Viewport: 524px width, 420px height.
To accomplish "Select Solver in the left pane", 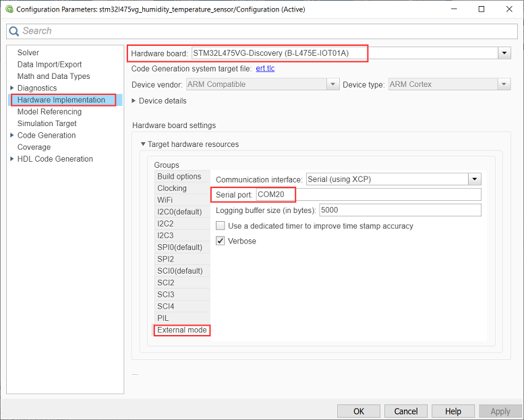I will tap(28, 53).
